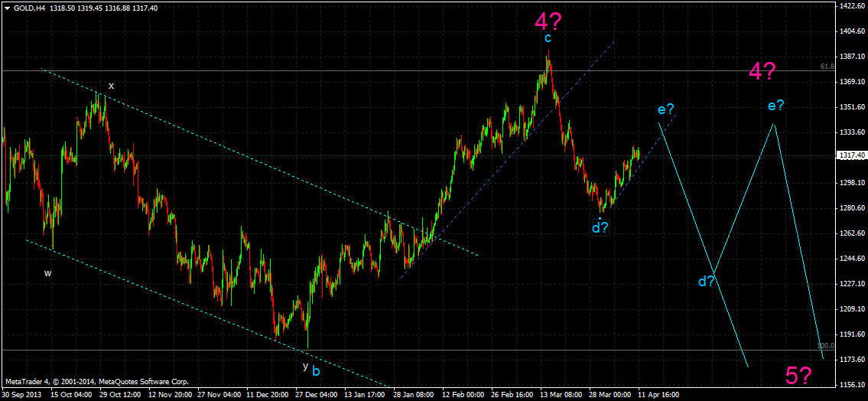Viewport: 868px width, 401px height.
Task: Click the GOLD,H4 chart title
Action: [29, 8]
